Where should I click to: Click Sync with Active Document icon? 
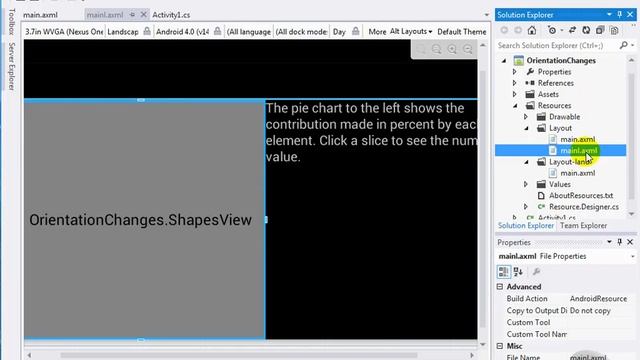572,30
